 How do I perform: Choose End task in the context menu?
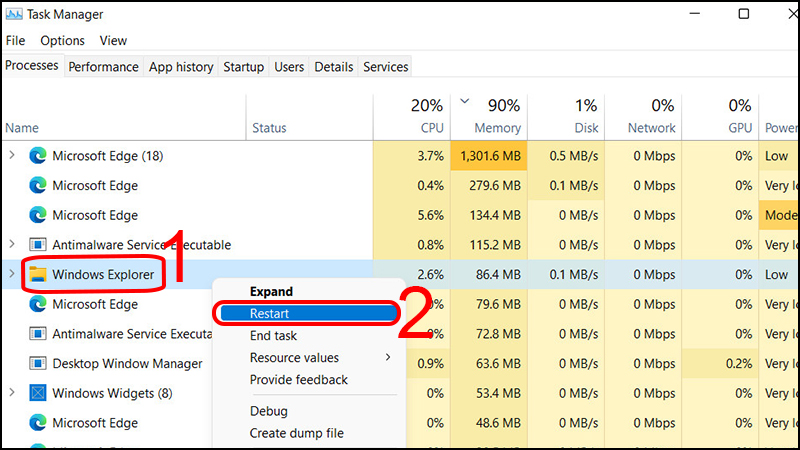click(x=273, y=335)
